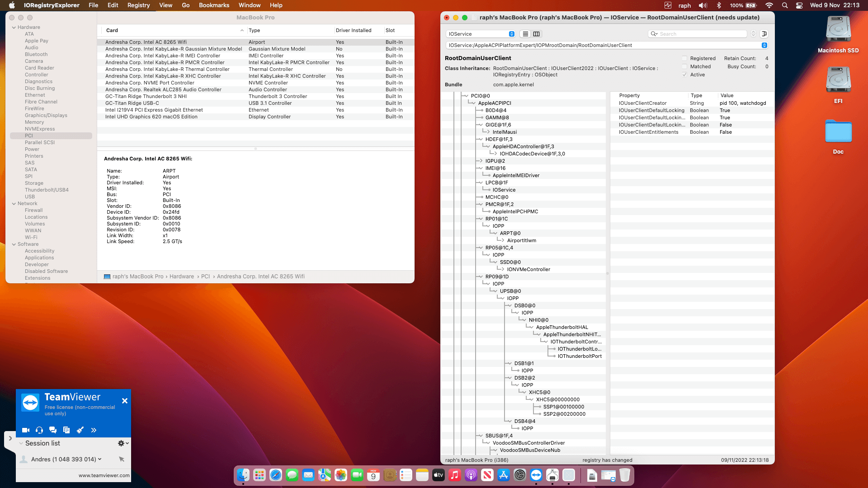Select the IOUserClientEntitlements property row

pyautogui.click(x=692, y=132)
